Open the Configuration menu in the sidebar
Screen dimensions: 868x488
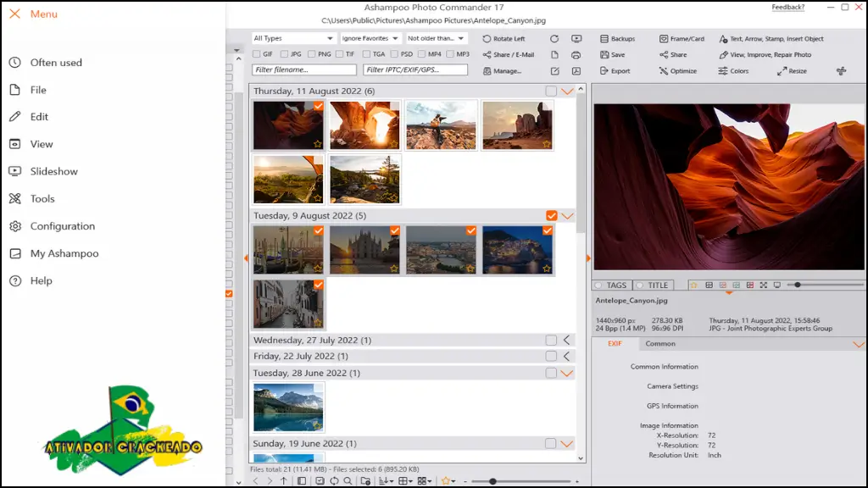(x=64, y=226)
